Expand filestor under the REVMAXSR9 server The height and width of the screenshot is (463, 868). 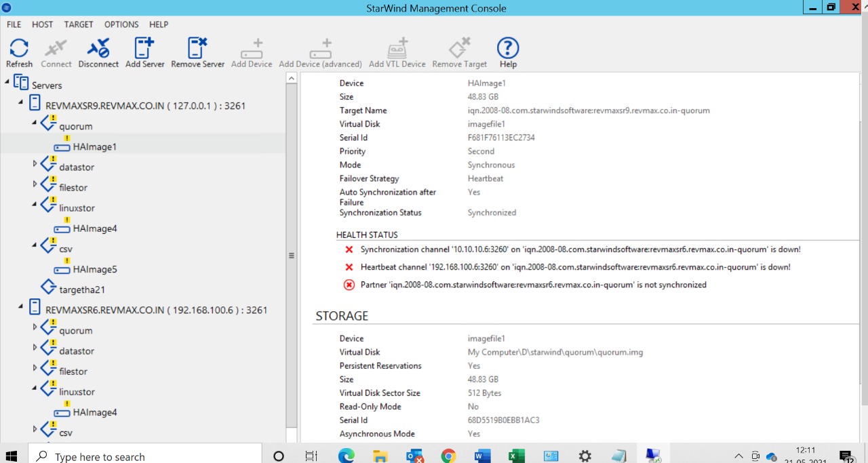pos(35,184)
